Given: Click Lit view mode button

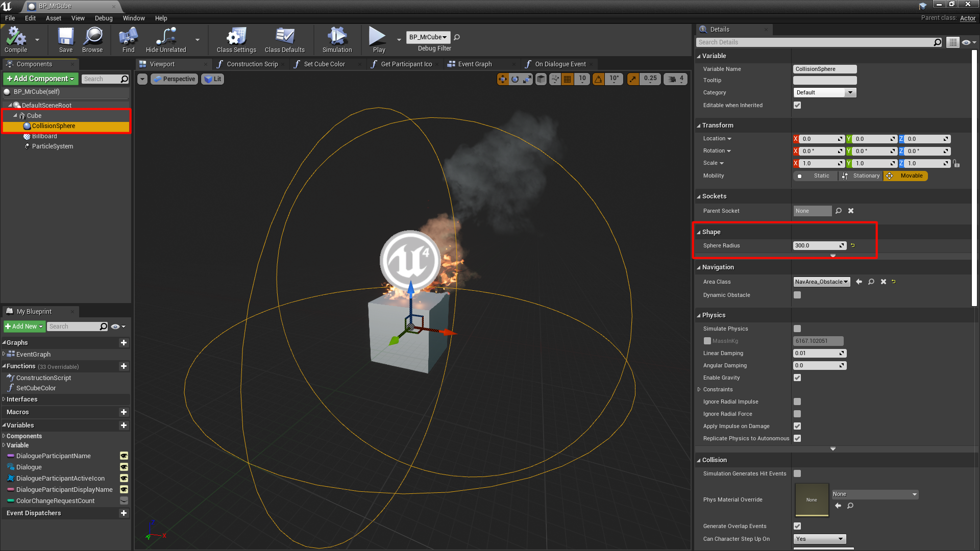Looking at the screenshot, I should [x=213, y=79].
